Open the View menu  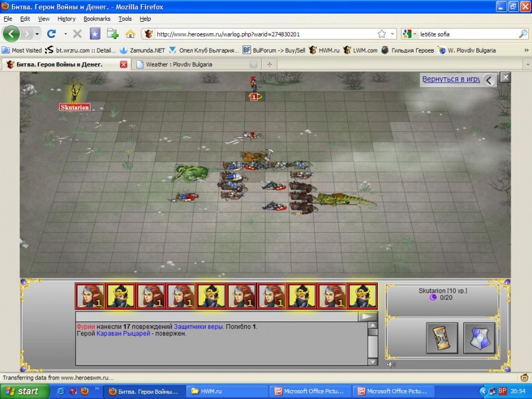43,19
